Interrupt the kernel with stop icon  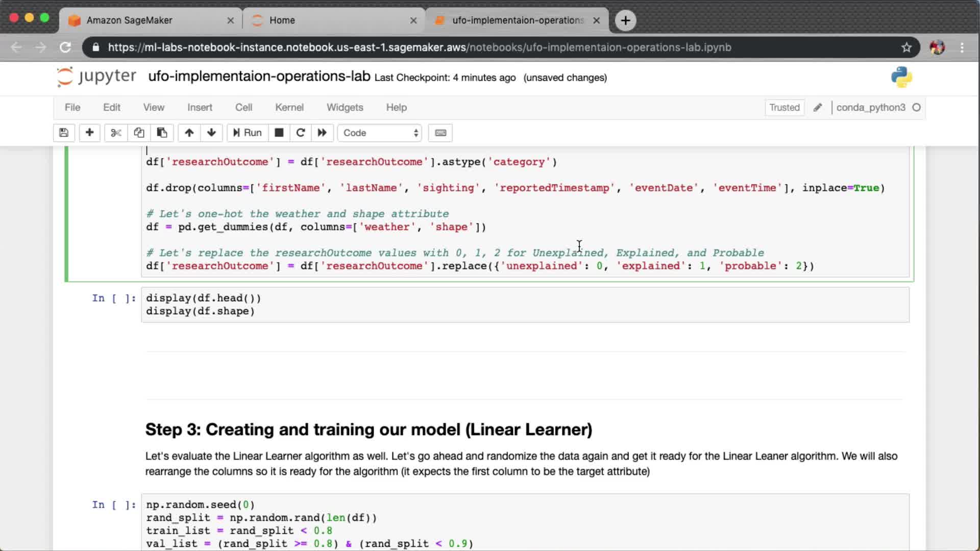point(279,133)
